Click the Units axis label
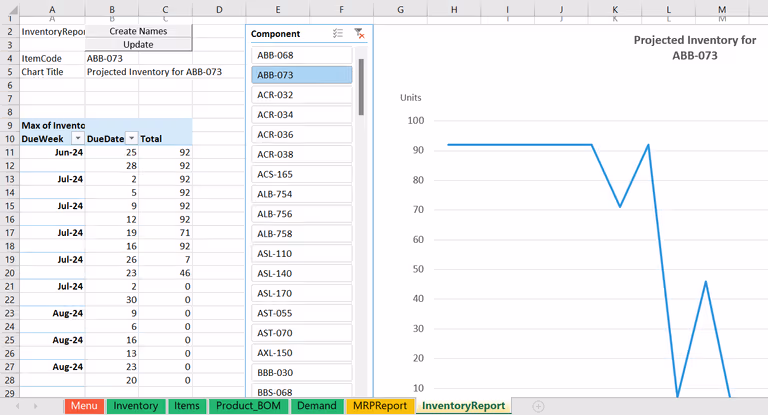 (410, 98)
